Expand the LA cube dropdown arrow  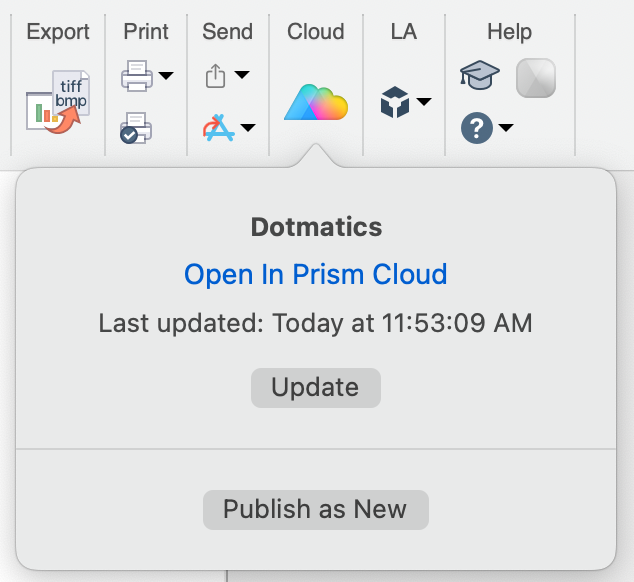pos(424,102)
